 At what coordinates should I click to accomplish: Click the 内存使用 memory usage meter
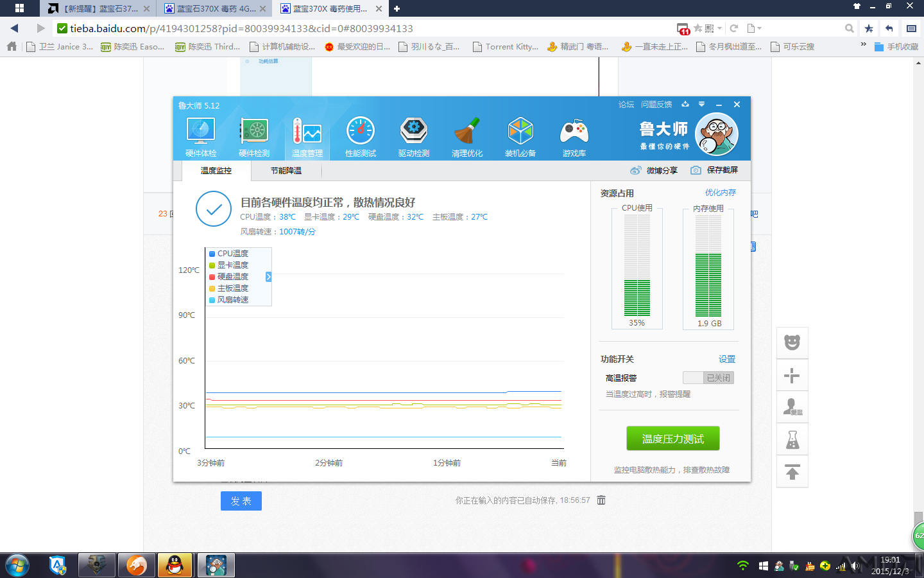pos(708,267)
